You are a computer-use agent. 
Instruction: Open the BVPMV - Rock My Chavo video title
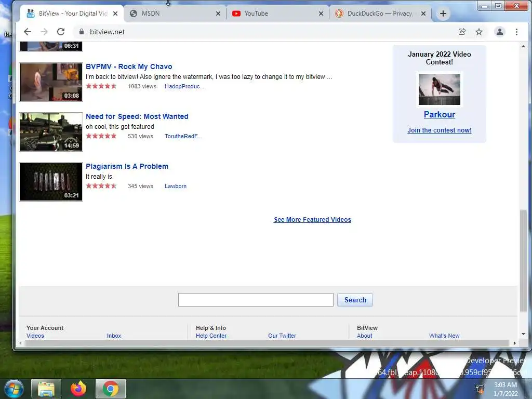[x=129, y=67]
